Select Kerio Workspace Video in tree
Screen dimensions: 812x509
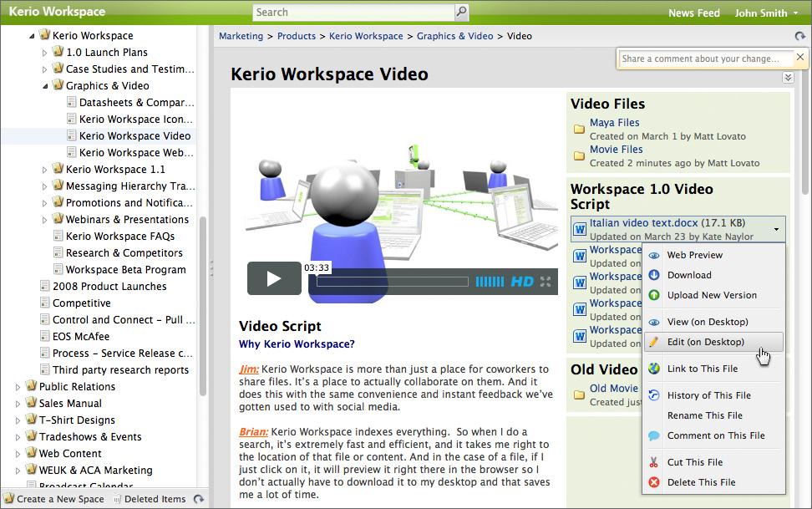[x=134, y=135]
